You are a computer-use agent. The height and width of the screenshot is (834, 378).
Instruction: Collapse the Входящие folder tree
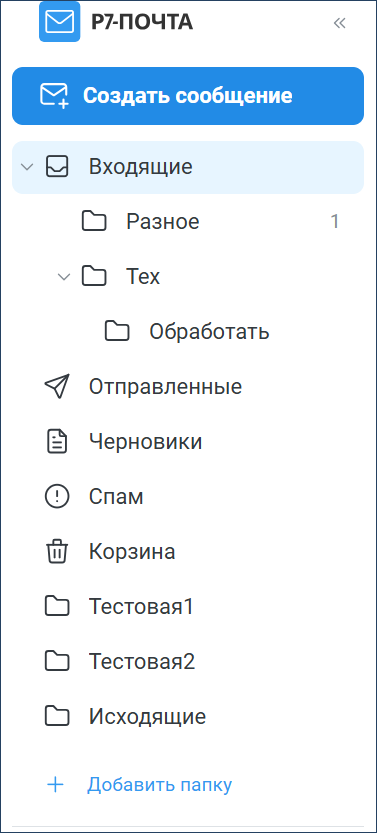tap(27, 167)
